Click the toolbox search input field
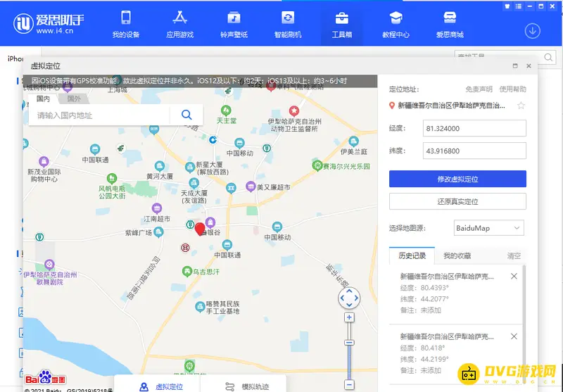Image resolution: width=563 pixels, height=392 pixels. tap(499, 57)
